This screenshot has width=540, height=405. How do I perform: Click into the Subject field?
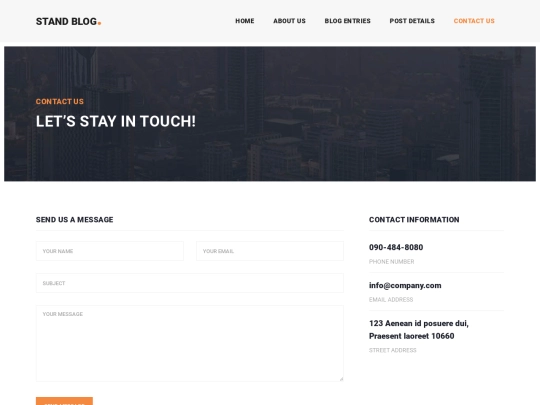point(190,283)
